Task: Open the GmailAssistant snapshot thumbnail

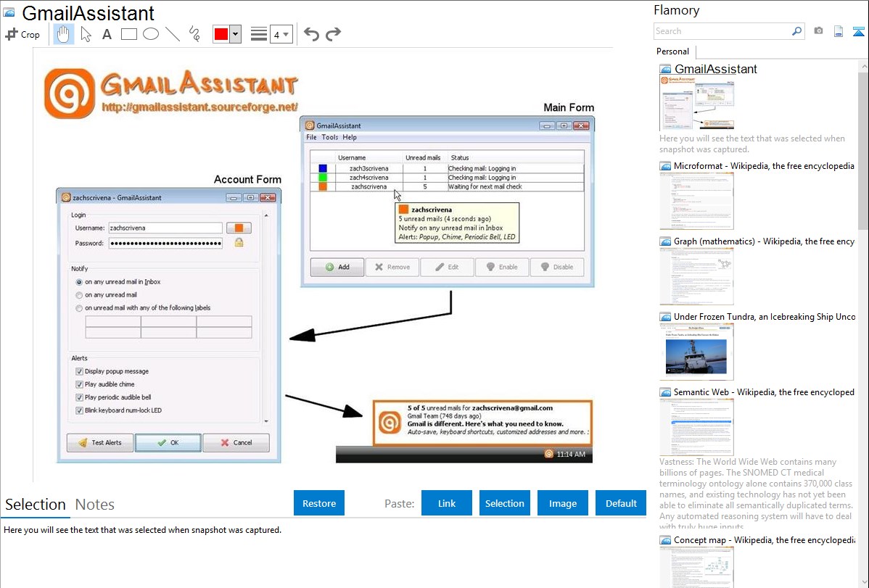Action: point(696,103)
